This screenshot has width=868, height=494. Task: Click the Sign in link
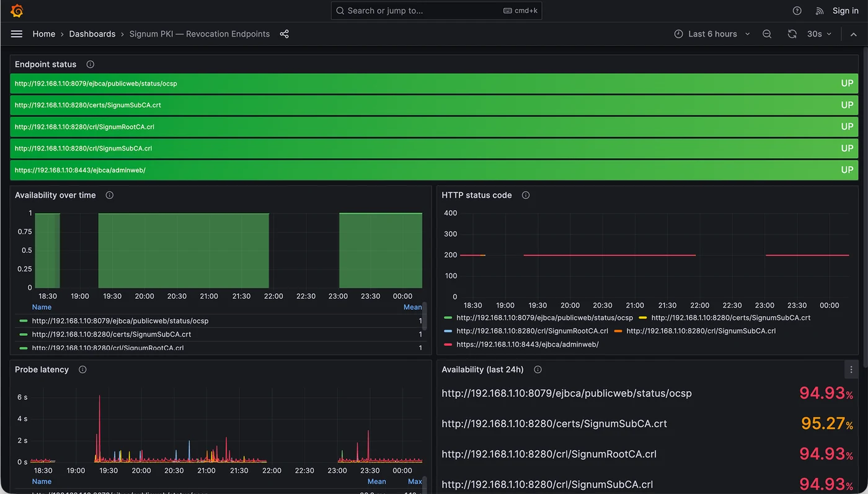click(x=846, y=11)
